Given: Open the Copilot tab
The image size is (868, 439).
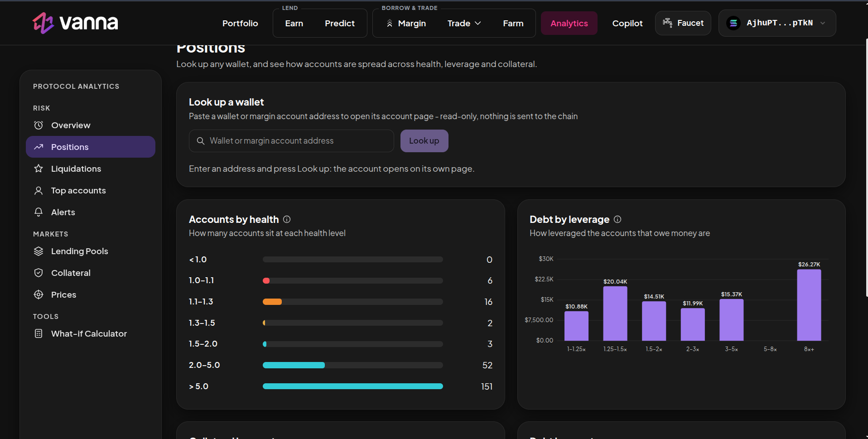Looking at the screenshot, I should (627, 23).
